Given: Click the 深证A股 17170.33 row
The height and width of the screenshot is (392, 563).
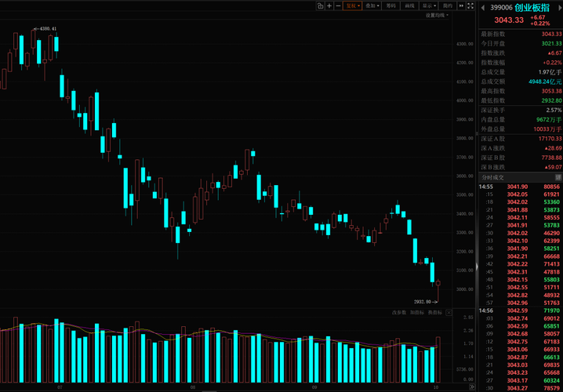Looking at the screenshot, I should click(x=521, y=139).
